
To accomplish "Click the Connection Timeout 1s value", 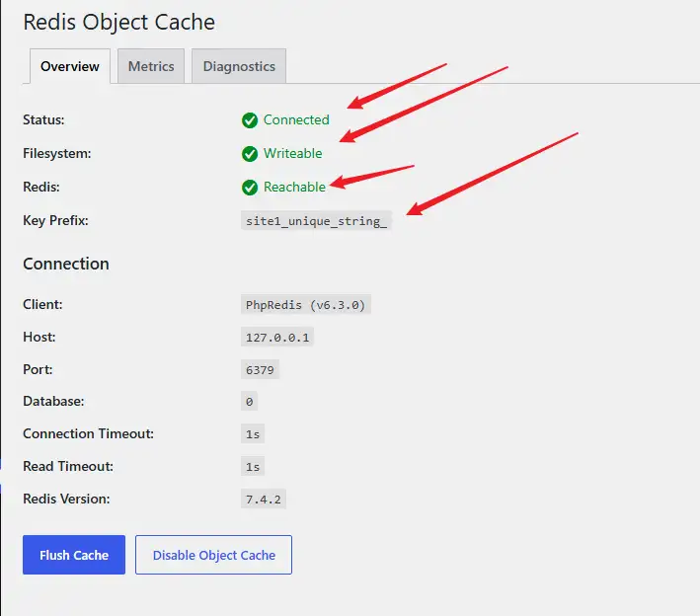I will (253, 434).
